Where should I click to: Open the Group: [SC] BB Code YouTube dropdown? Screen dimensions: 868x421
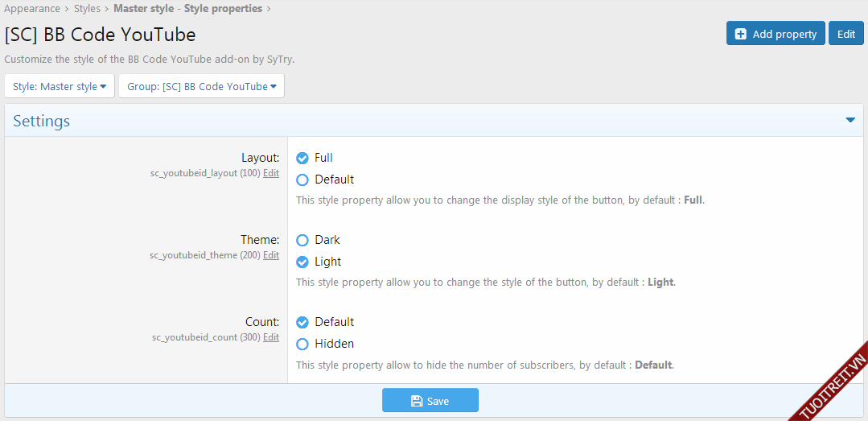[x=201, y=86]
